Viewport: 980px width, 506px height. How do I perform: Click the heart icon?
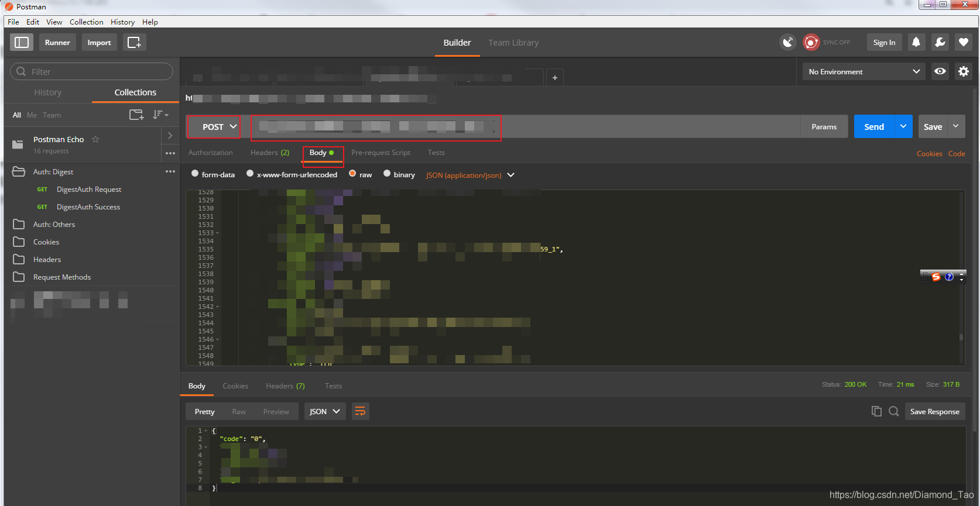tap(963, 42)
